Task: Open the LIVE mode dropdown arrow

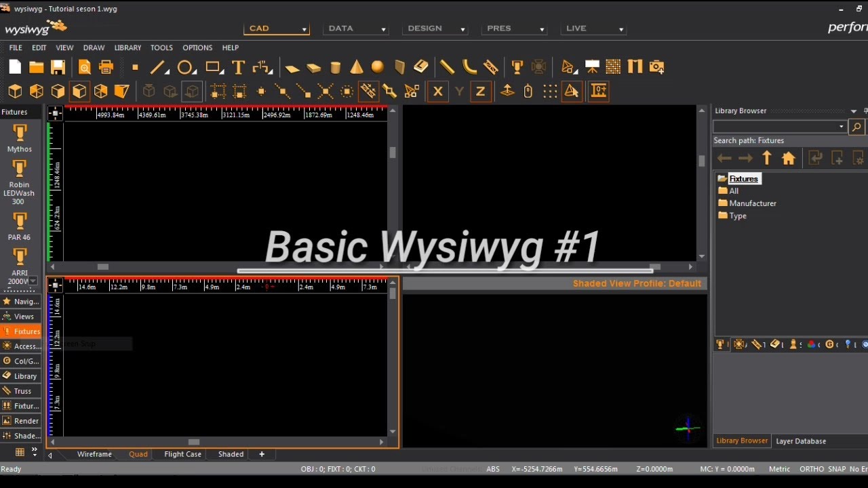Action: coord(621,30)
